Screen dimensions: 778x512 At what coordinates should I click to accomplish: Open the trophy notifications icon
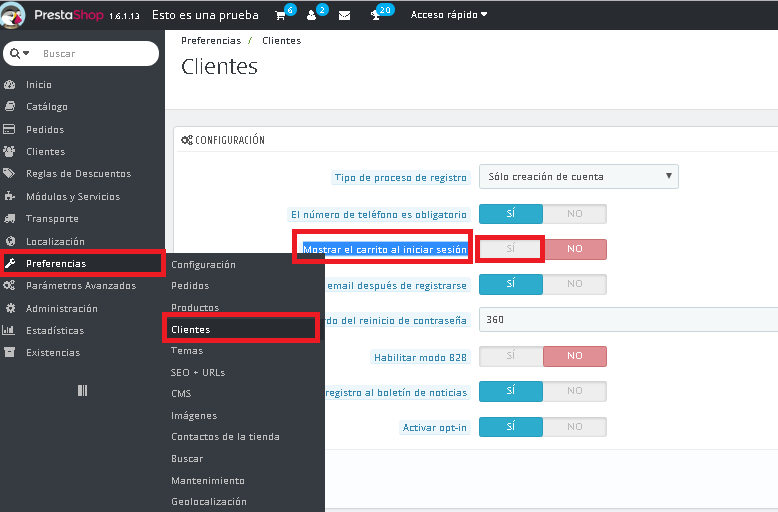[x=376, y=16]
